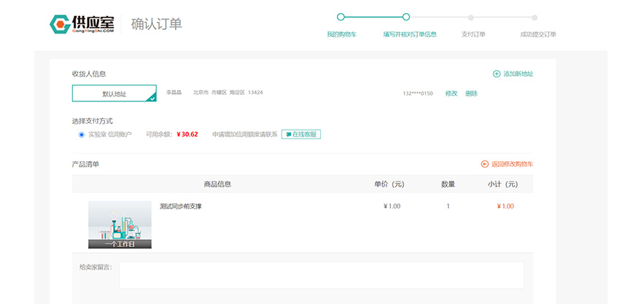Click 删除 to remove the address
The height and width of the screenshot is (304, 644).
pyautogui.click(x=471, y=93)
